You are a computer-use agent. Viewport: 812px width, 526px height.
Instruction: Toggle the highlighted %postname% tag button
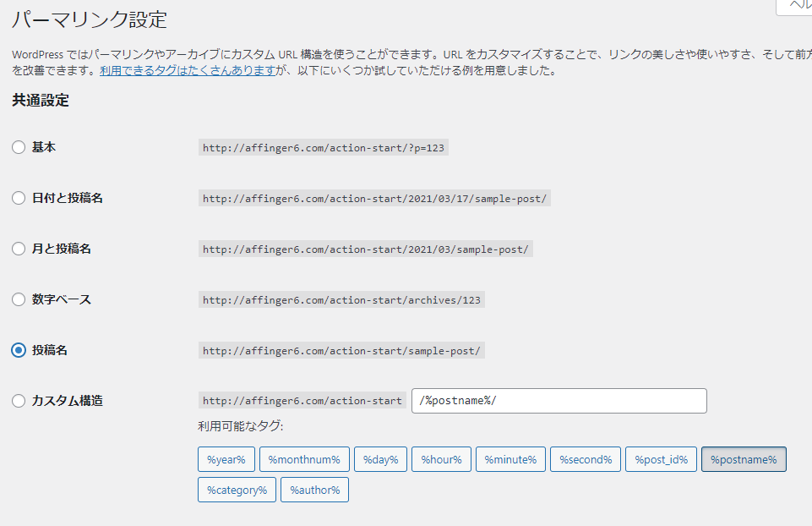[x=744, y=459]
